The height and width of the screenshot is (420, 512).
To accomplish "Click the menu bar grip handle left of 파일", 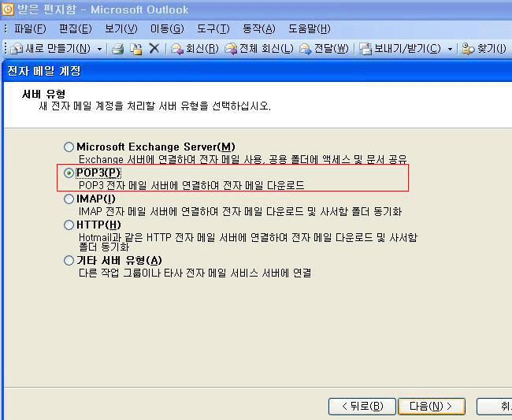I will [x=6, y=29].
